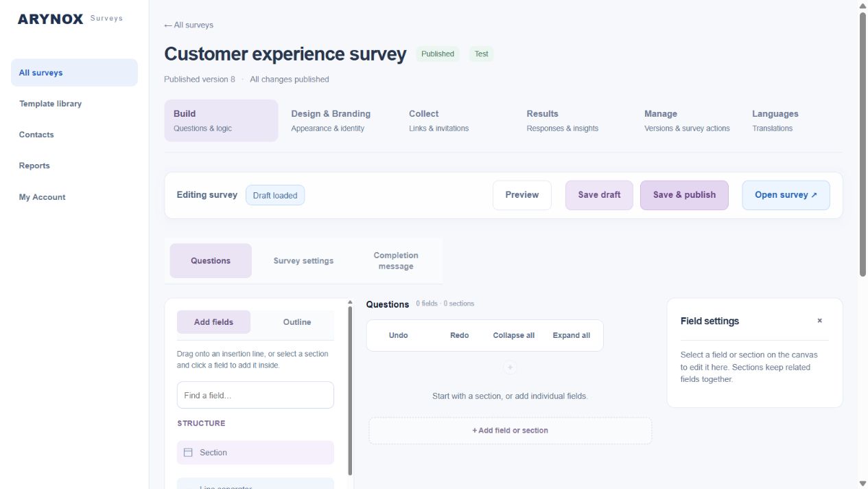Switch to the Outline tab

pyautogui.click(x=297, y=322)
